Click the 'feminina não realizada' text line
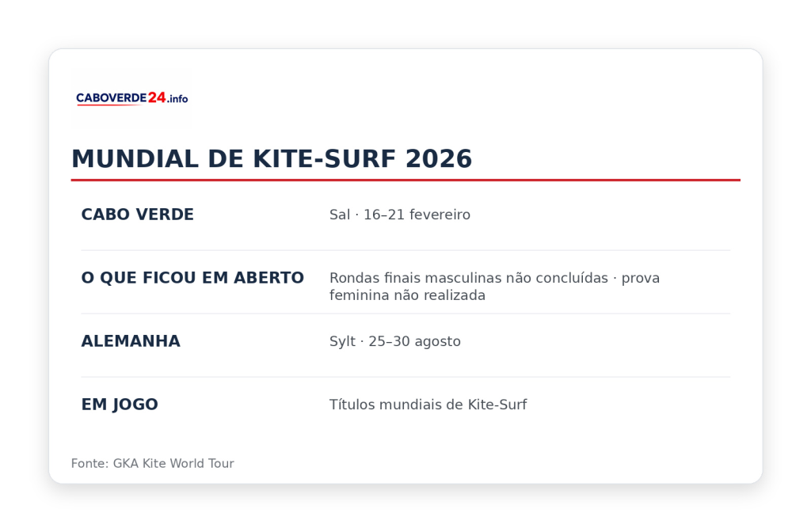The height and width of the screenshot is (532, 811). click(x=408, y=295)
